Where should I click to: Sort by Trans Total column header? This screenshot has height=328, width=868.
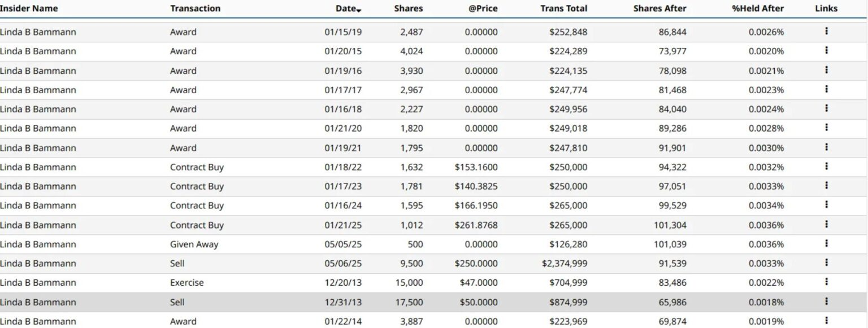click(x=563, y=8)
